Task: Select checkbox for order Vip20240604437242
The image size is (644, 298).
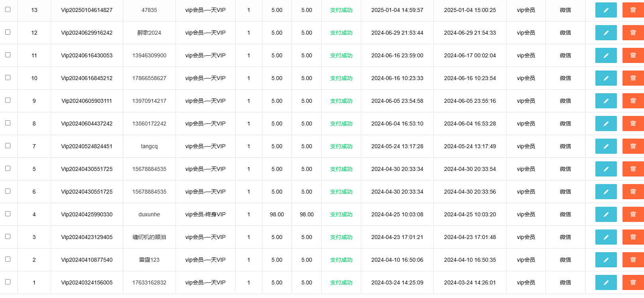Action: coord(8,123)
